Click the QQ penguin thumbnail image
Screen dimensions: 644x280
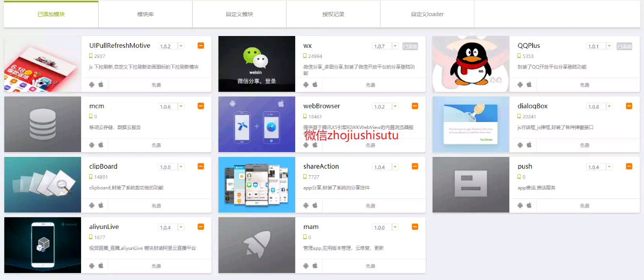tap(471, 64)
